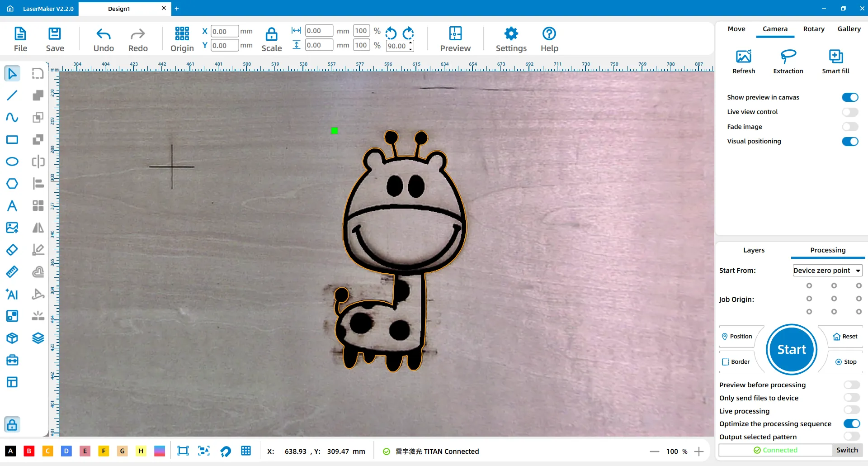Select the Ellipse drawing tool
The height and width of the screenshot is (466, 868).
click(12, 162)
